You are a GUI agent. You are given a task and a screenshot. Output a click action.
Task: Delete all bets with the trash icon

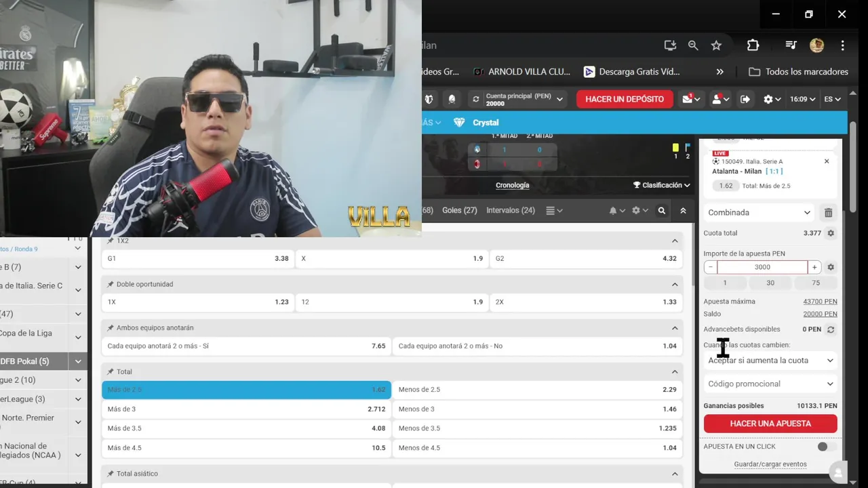(x=828, y=213)
